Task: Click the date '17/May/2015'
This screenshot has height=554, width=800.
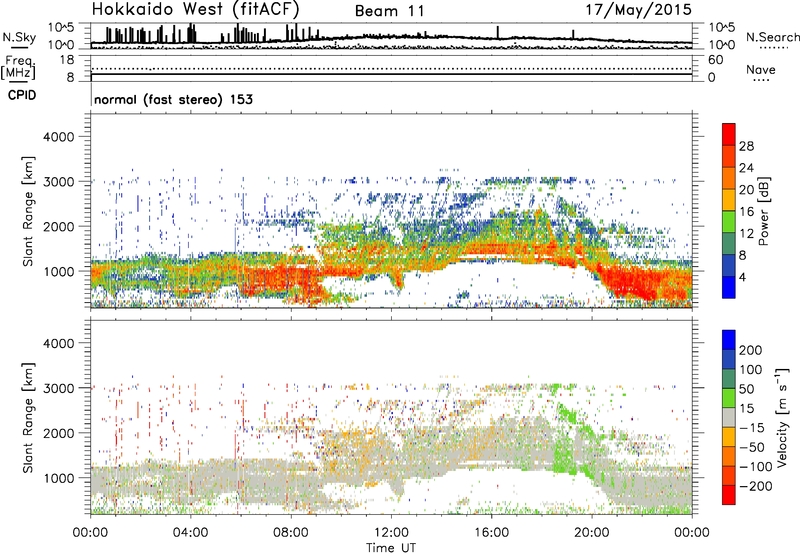Action: (x=638, y=9)
